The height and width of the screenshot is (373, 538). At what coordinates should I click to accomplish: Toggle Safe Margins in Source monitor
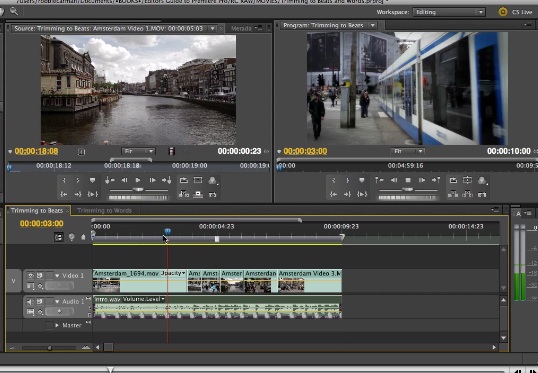198,180
